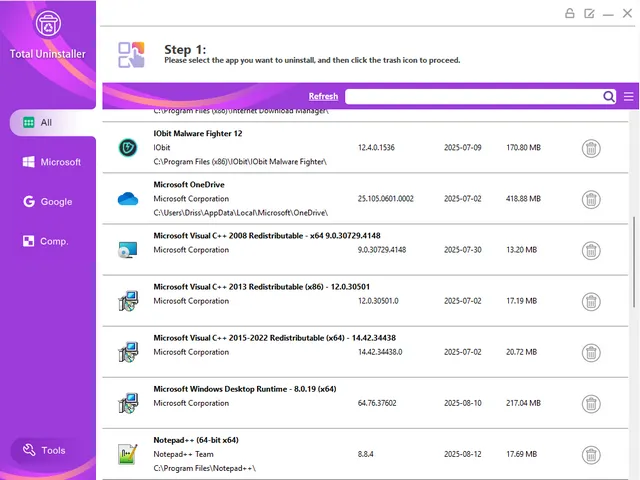Select the Visual C++ 2013 installer icon

click(128, 301)
